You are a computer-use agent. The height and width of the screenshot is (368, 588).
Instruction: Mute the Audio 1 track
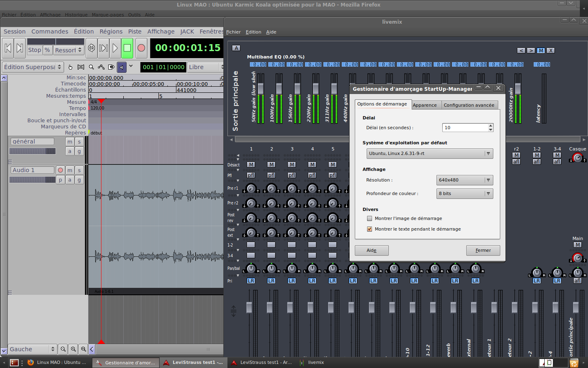tap(70, 170)
